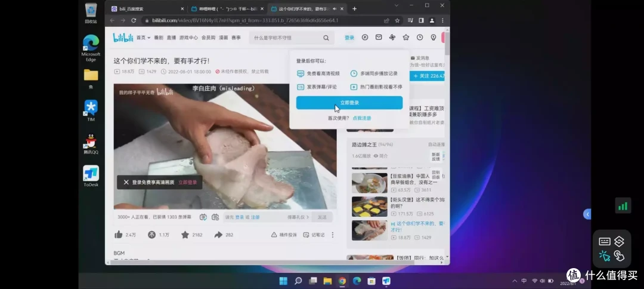
Task: Click the bookmark star in address bar
Action: [397, 20]
